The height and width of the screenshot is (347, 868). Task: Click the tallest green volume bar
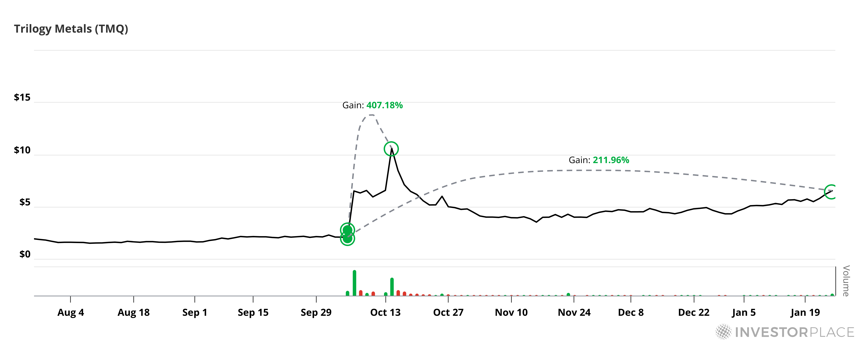[354, 283]
